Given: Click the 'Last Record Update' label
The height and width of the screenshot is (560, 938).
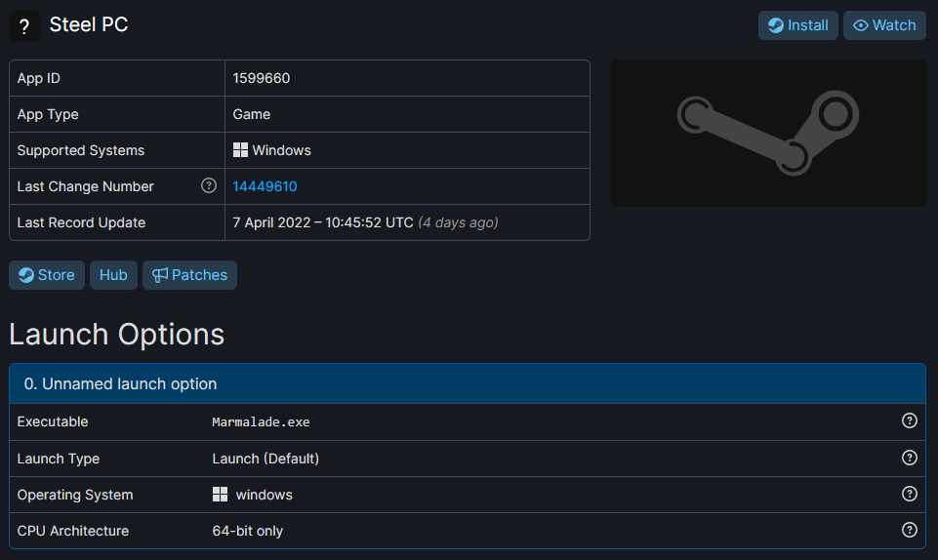Looking at the screenshot, I should 81,222.
